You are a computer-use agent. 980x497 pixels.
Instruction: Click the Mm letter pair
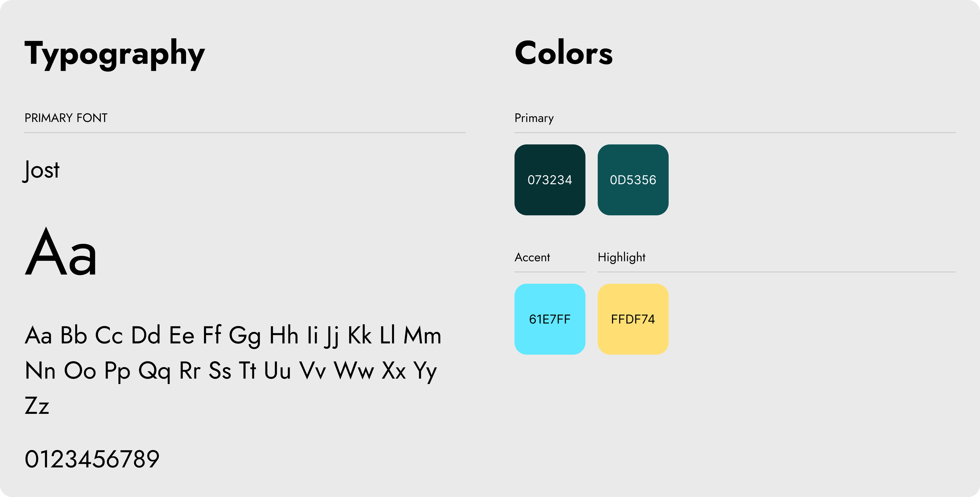(x=422, y=336)
